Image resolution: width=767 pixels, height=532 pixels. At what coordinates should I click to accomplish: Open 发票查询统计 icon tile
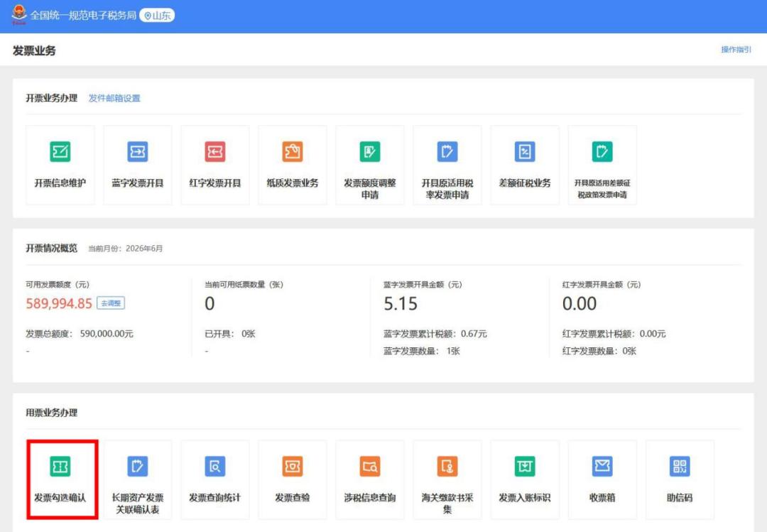pyautogui.click(x=215, y=479)
